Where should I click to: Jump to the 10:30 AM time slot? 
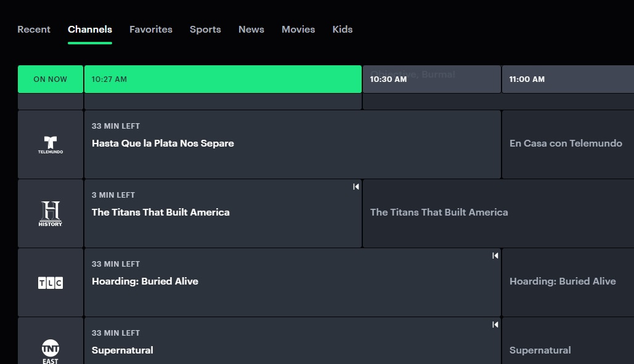[x=432, y=79]
